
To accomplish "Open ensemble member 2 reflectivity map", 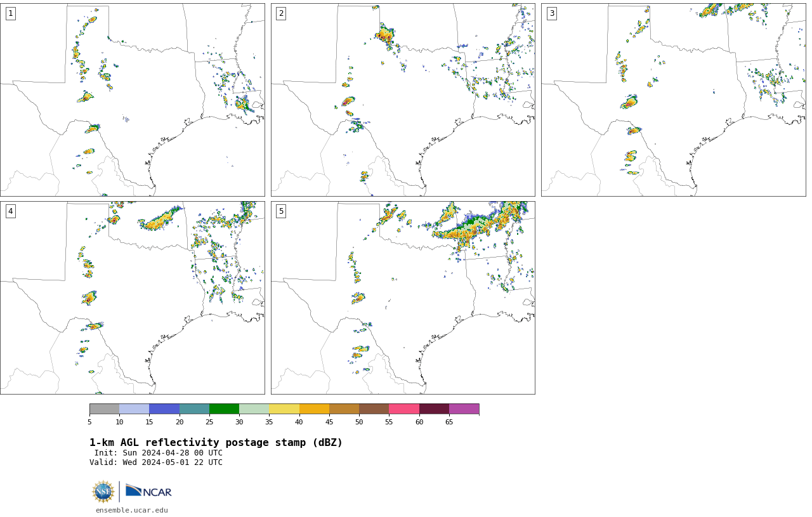I will point(403,100).
